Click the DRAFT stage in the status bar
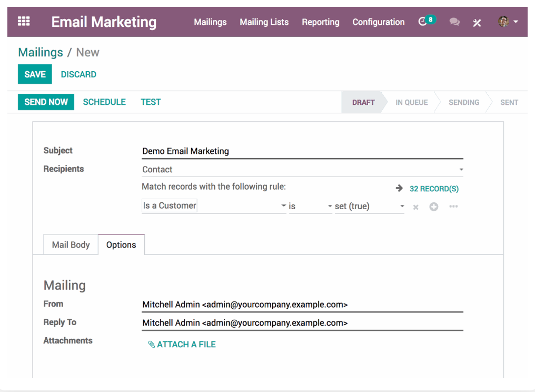The height and width of the screenshot is (392, 535). (363, 102)
